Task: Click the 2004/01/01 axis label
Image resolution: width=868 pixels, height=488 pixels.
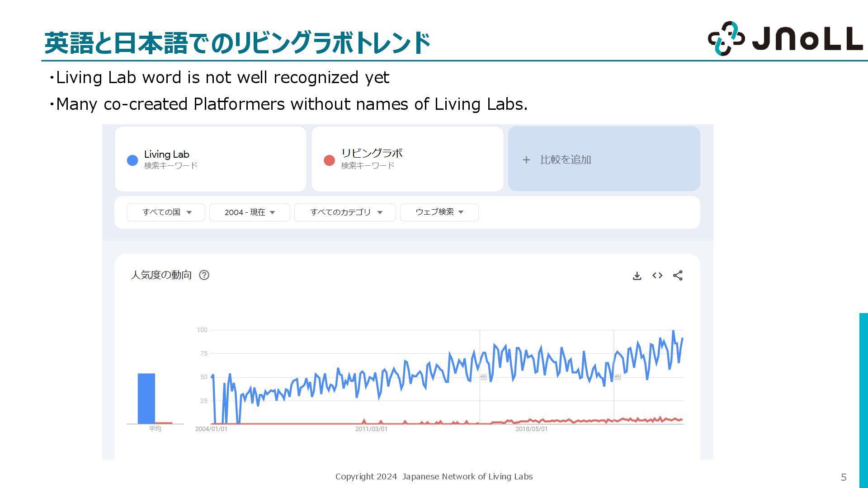Action: pyautogui.click(x=211, y=429)
